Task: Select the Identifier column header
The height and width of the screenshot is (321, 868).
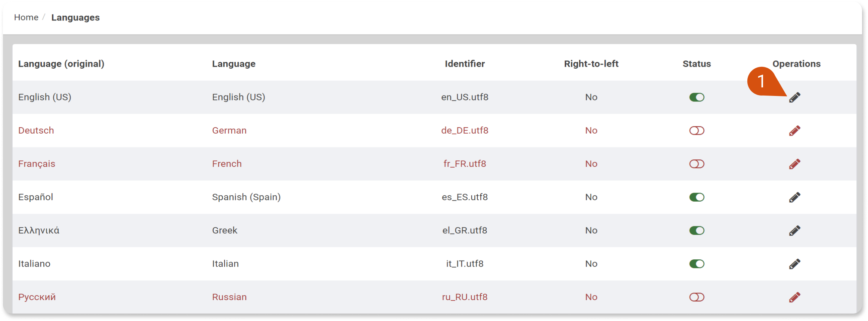Action: pos(465,64)
